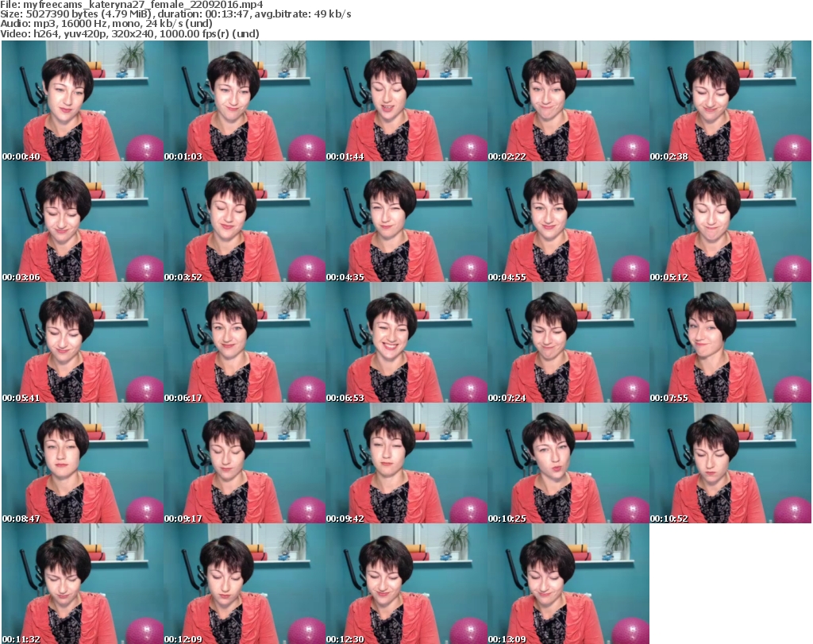Pick the 00:10:25 video frame
813x644 pixels.
pos(568,463)
